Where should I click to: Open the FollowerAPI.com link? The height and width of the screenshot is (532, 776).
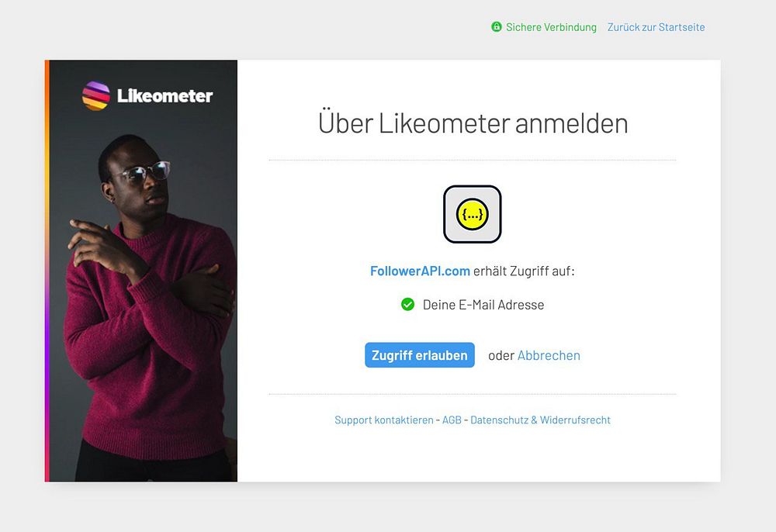pyautogui.click(x=420, y=271)
